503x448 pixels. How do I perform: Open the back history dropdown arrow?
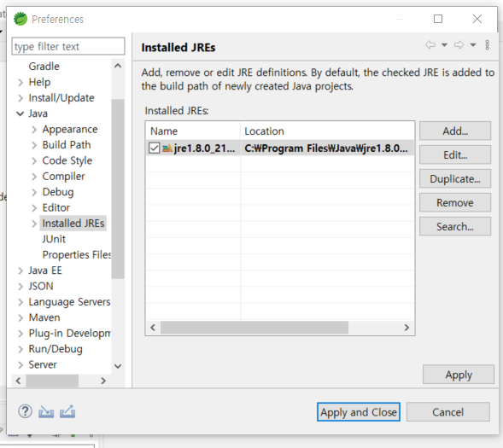pyautogui.click(x=444, y=45)
